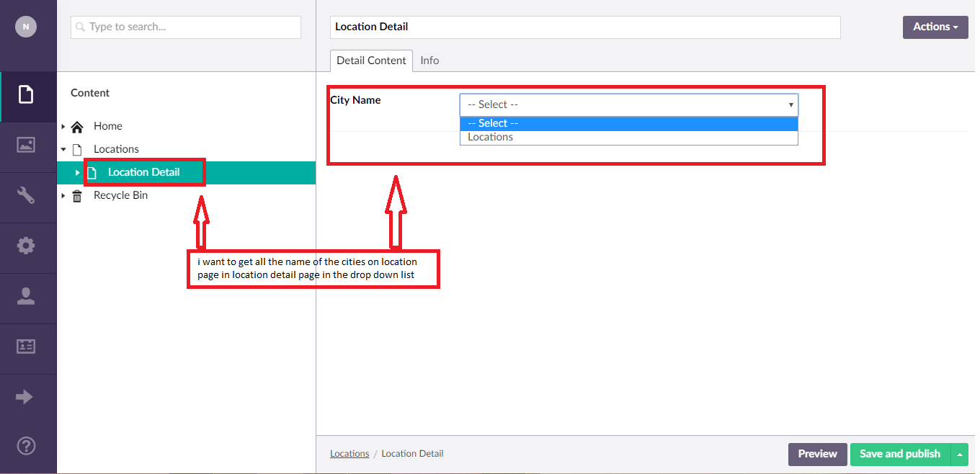
Task: Open Developer section gear icon
Action: (x=26, y=246)
